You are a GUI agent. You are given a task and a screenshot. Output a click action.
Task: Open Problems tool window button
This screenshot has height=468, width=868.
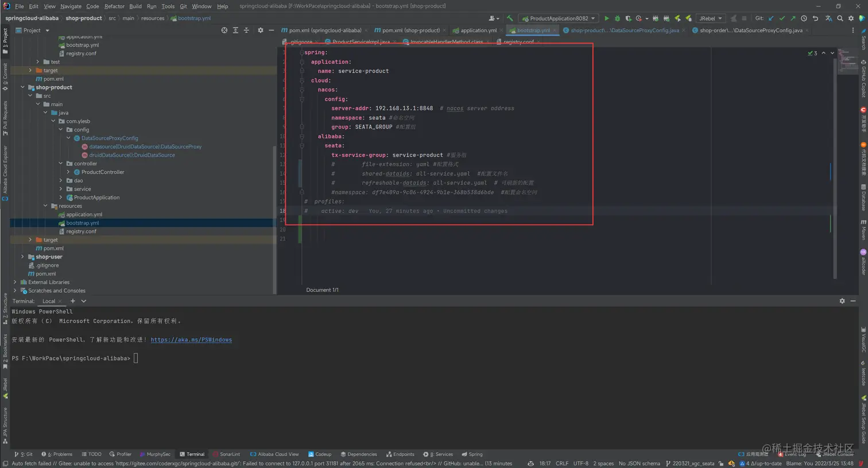click(x=57, y=454)
